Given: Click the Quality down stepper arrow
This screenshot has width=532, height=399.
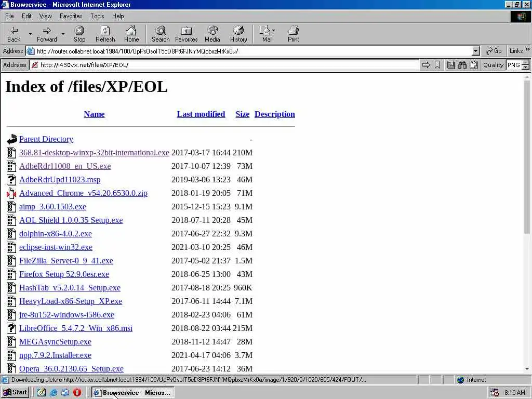Looking at the screenshot, I should (x=526, y=67).
